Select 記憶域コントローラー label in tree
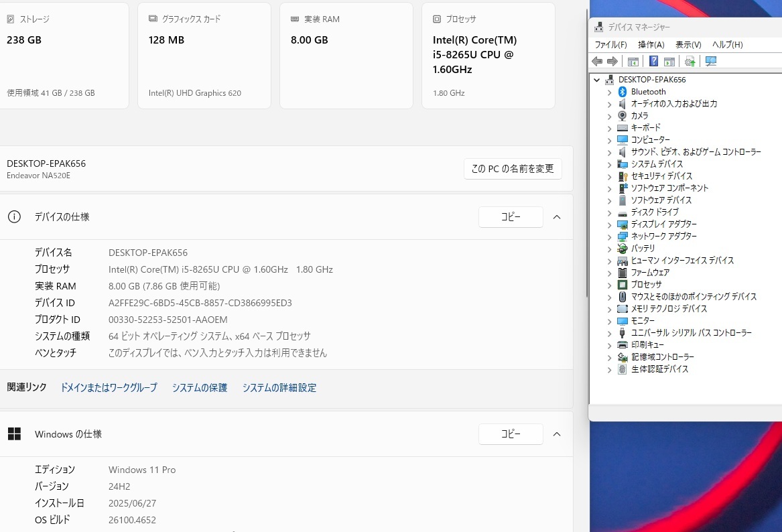 coord(662,357)
